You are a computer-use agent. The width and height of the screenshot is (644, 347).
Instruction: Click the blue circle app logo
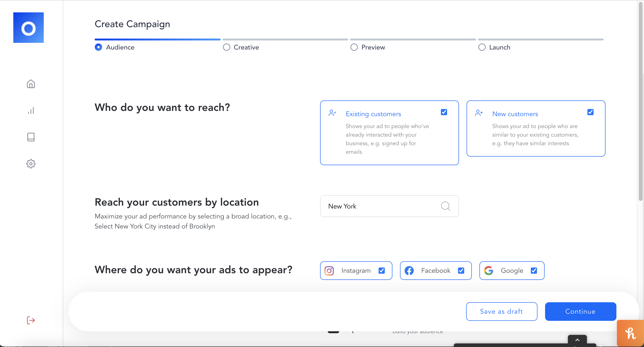(29, 28)
